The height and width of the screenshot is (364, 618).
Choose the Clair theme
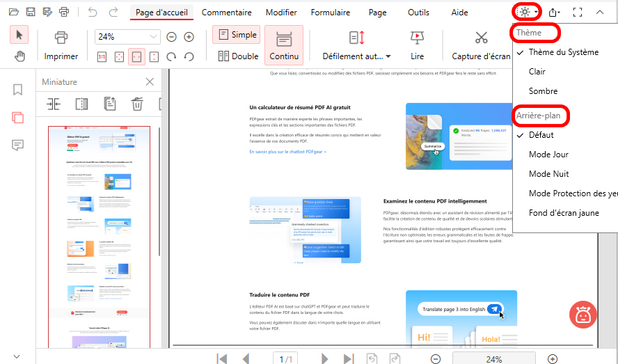point(537,72)
